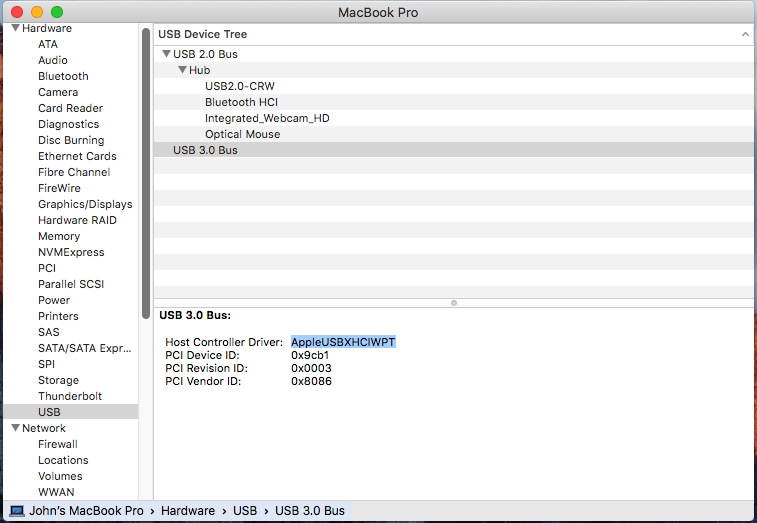The width and height of the screenshot is (757, 523).
Task: Select Thunderbolt in sidebar
Action: (70, 396)
